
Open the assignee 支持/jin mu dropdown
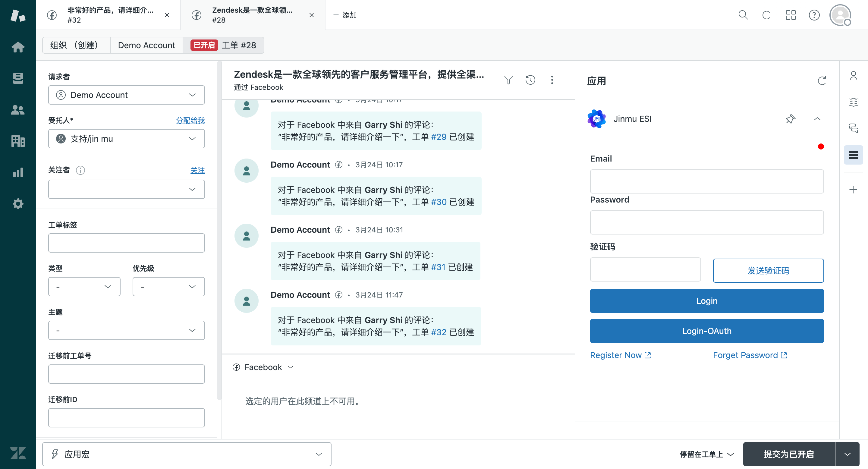click(126, 139)
